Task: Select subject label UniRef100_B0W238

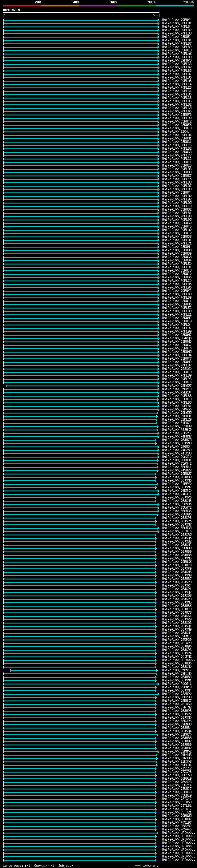Action: tap(177, 697)
